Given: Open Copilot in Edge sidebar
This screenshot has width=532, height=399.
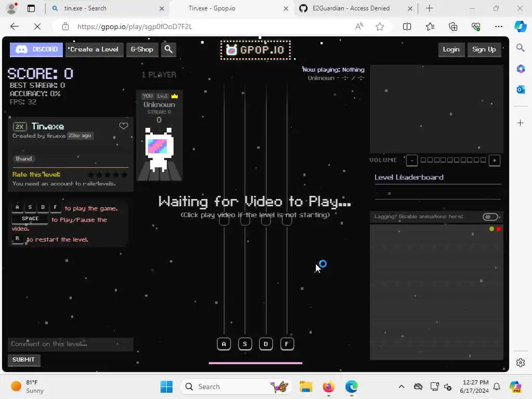Looking at the screenshot, I should pyautogui.click(x=521, y=26).
